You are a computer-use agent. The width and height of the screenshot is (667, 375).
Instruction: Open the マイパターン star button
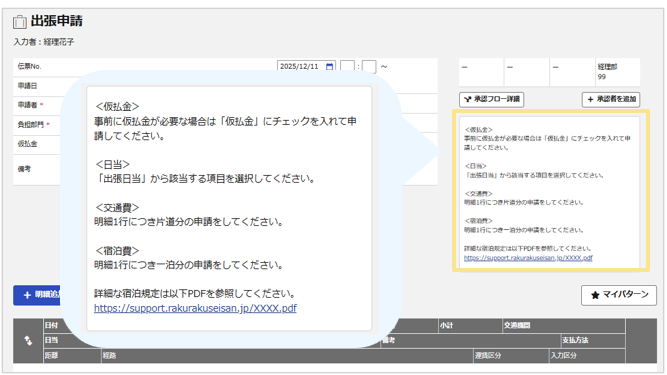(x=619, y=295)
